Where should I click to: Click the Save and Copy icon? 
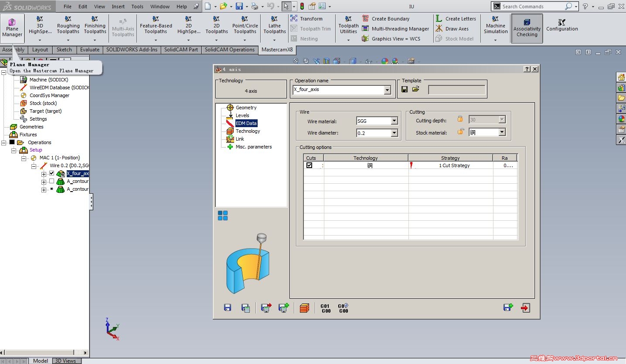[x=508, y=308]
